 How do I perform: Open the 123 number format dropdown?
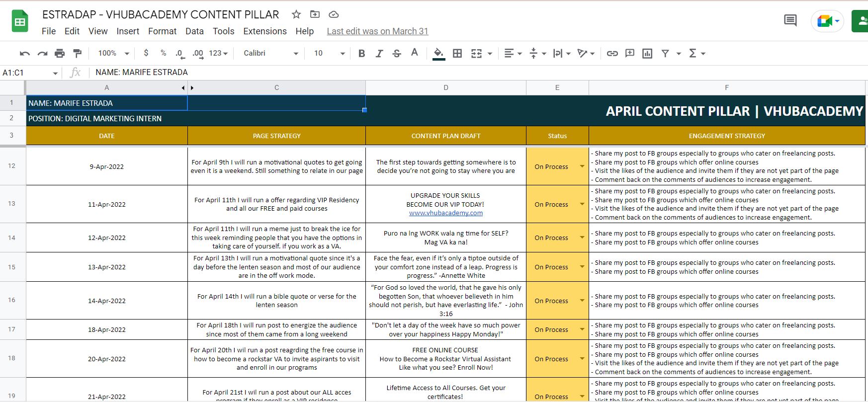click(218, 53)
